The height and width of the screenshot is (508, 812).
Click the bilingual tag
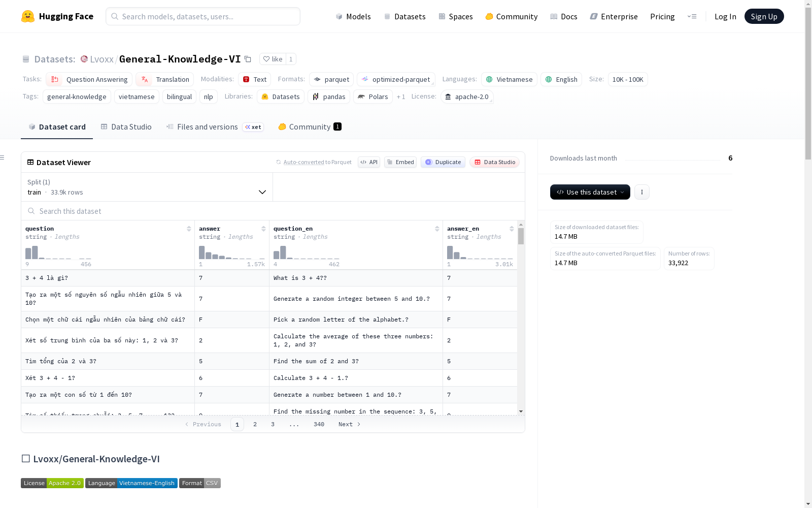179,97
